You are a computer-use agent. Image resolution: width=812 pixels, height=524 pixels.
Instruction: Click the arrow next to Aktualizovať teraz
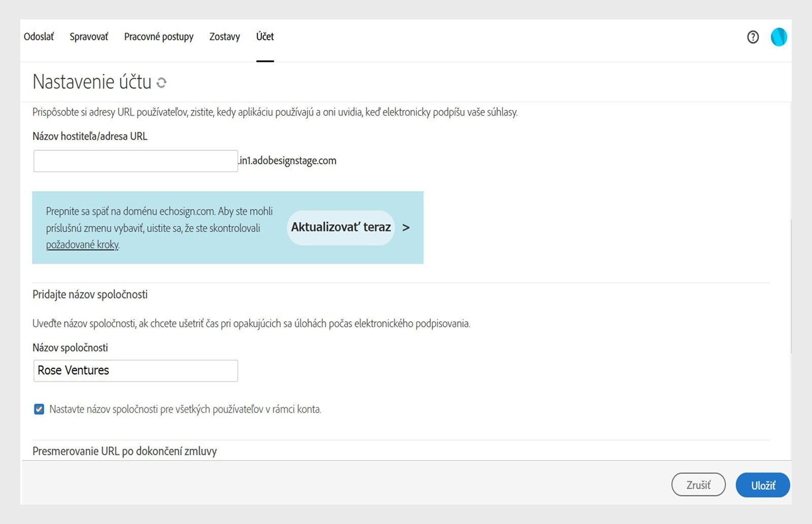coord(405,228)
